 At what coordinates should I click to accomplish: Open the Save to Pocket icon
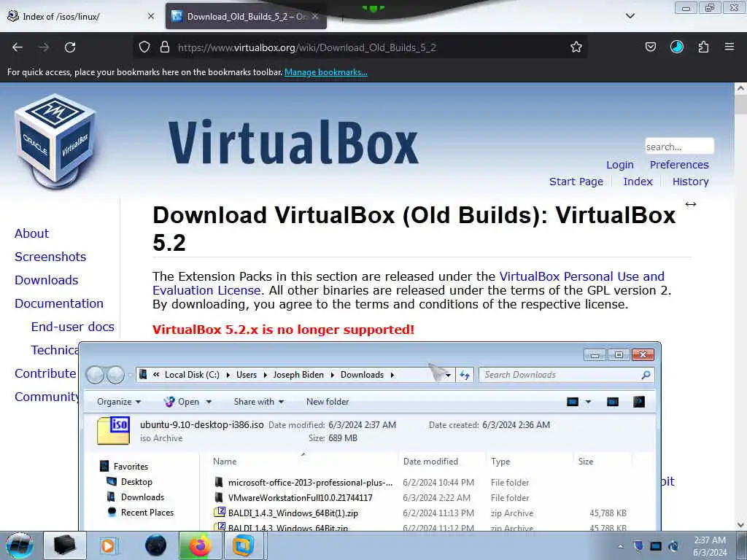click(x=651, y=47)
